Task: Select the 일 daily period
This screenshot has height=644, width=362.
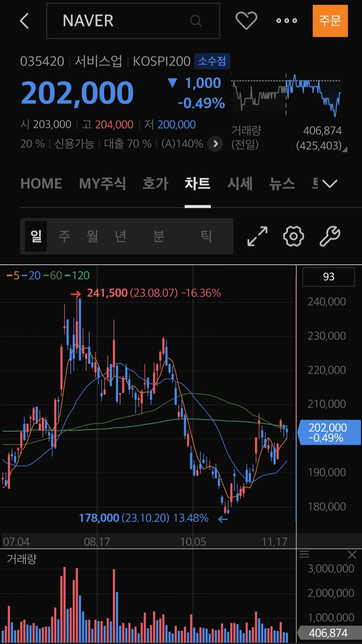Action: 36,236
